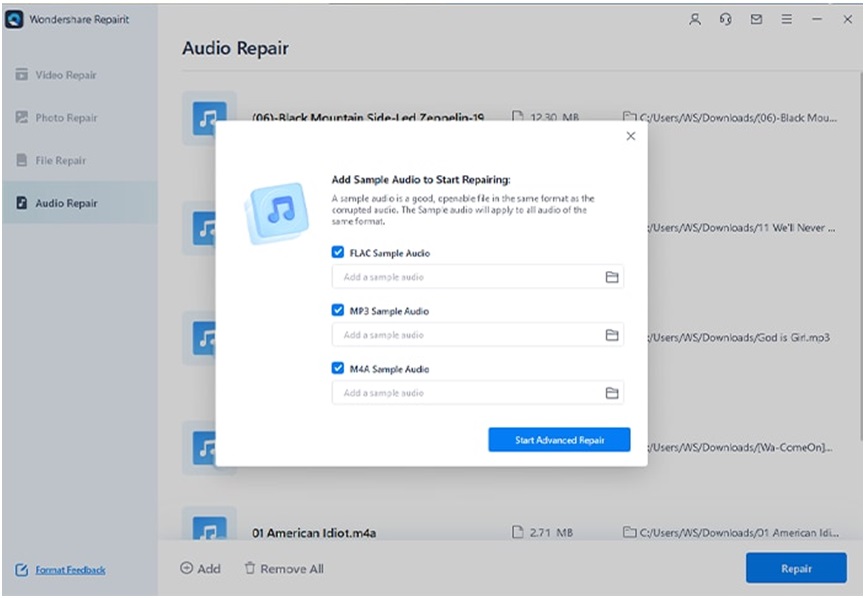Click the Repair button
This screenshot has height=598, width=865.
coord(796,568)
